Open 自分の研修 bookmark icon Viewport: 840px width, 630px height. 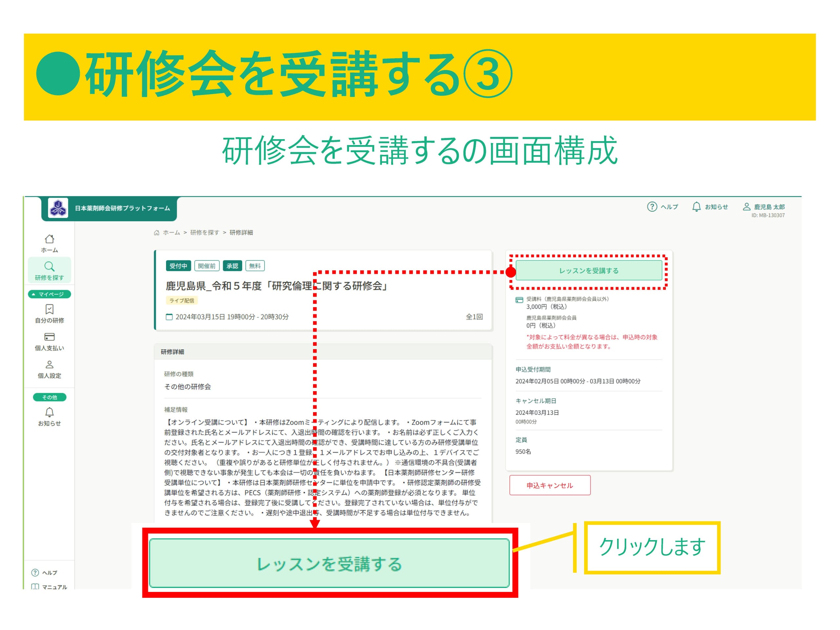49,309
